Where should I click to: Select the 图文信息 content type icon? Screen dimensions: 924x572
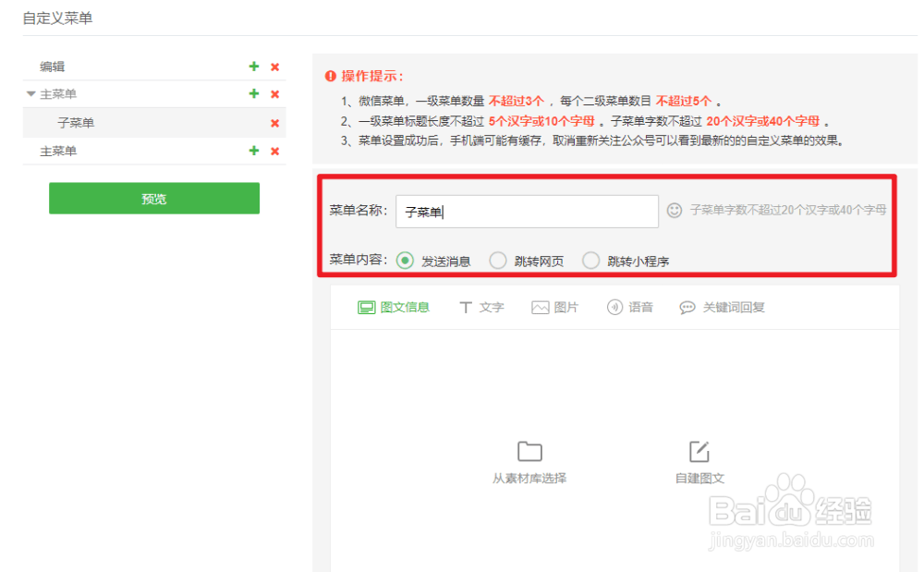394,306
